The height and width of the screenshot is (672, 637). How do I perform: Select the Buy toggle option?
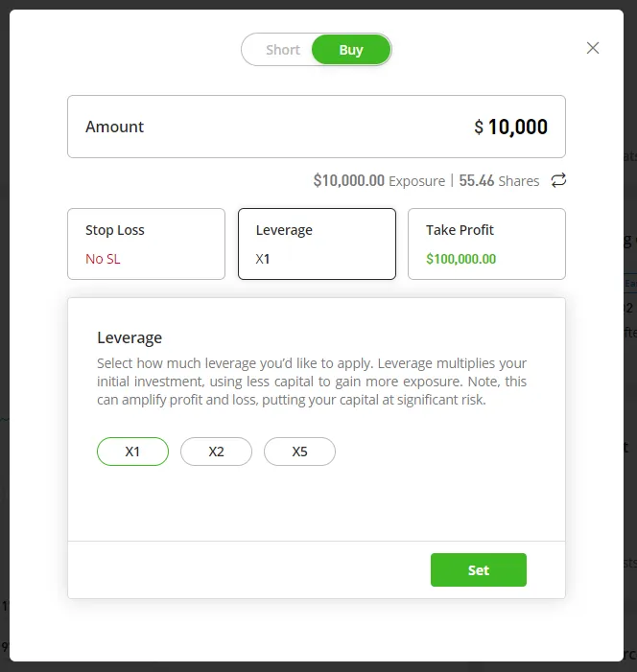351,50
